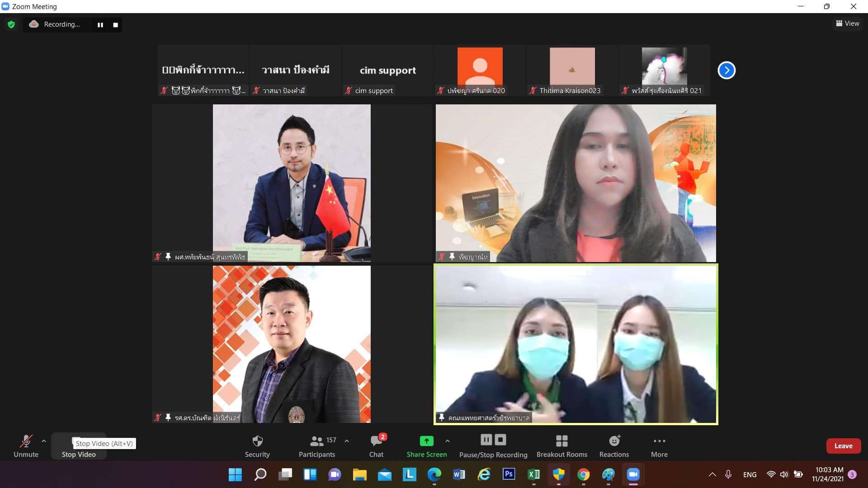
Task: Pause the cloud recording at top
Action: point(100,25)
